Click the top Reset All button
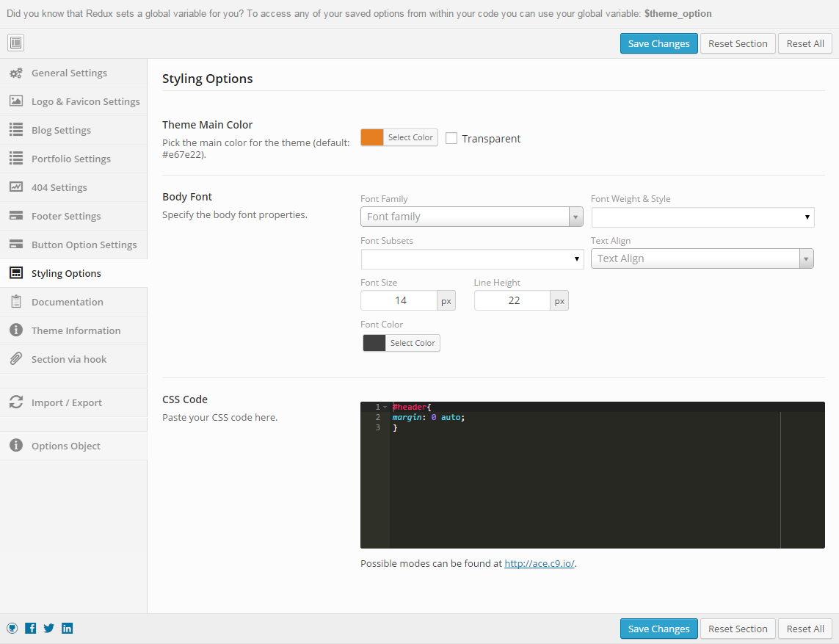839x644 pixels. 805,43
